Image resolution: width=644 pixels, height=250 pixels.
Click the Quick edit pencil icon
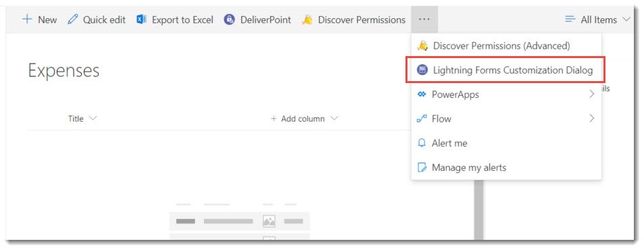coord(73,20)
